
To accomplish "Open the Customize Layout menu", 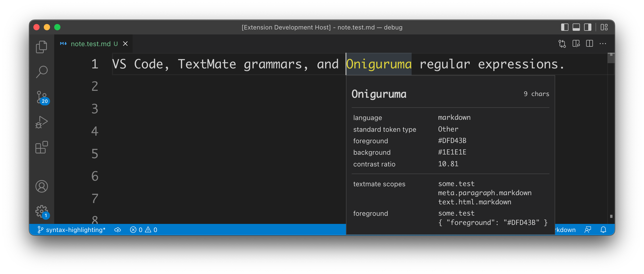I will (604, 27).
